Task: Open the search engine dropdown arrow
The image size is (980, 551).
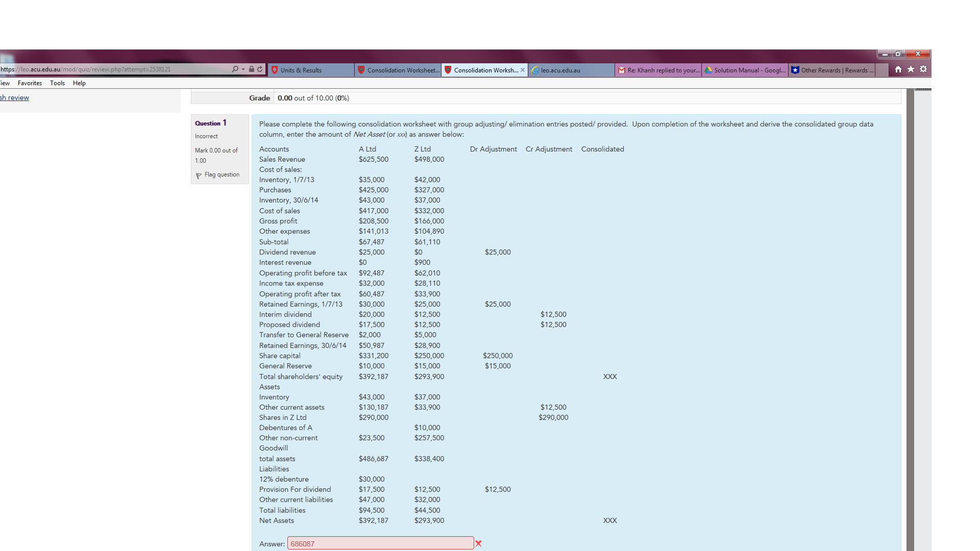Action: 242,69
